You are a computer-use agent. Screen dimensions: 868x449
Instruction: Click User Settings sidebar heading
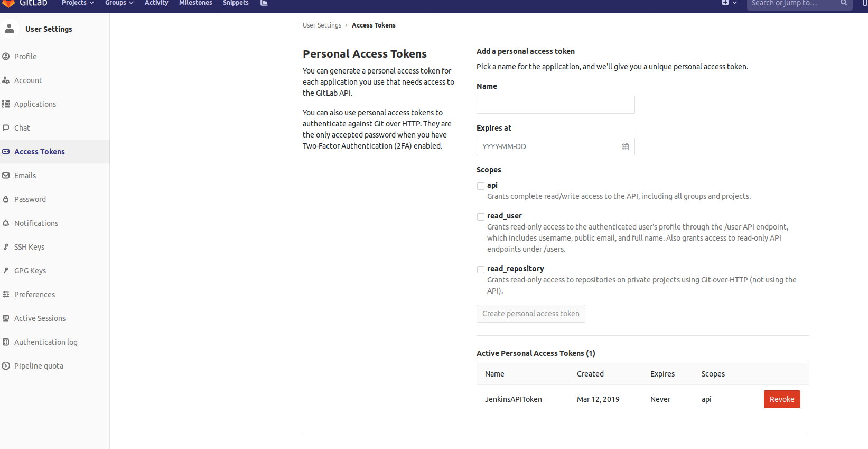coord(49,29)
